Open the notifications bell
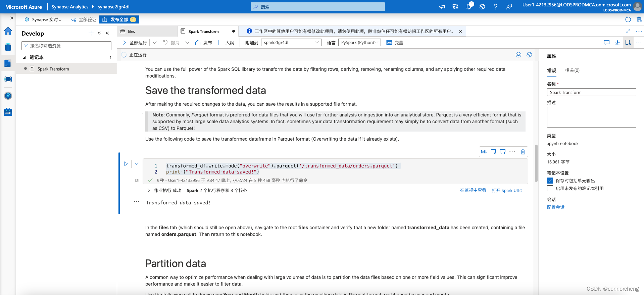 (x=469, y=7)
